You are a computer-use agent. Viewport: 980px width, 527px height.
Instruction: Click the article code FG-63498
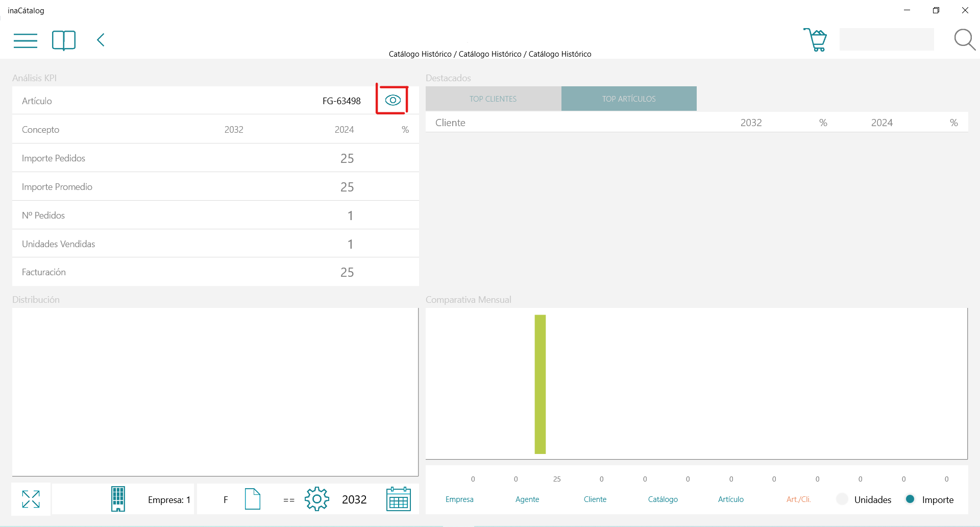(x=341, y=101)
